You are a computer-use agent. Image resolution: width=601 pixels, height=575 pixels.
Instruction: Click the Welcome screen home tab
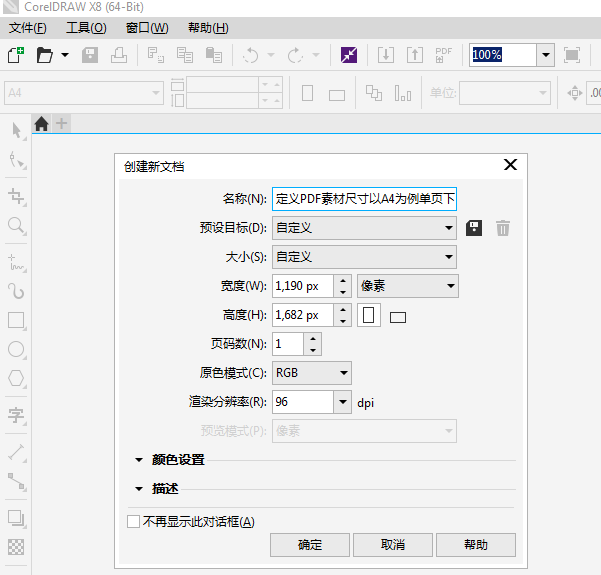click(41, 124)
